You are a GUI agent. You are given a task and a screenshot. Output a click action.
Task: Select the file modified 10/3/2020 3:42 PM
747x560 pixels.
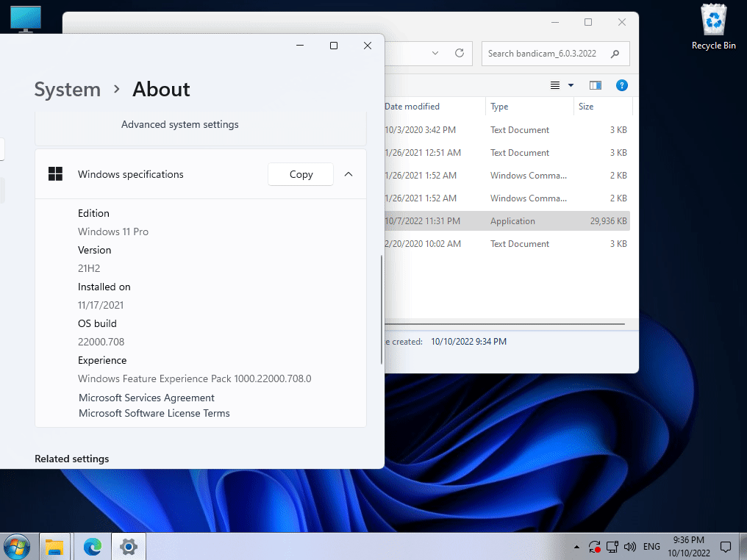[x=507, y=130]
